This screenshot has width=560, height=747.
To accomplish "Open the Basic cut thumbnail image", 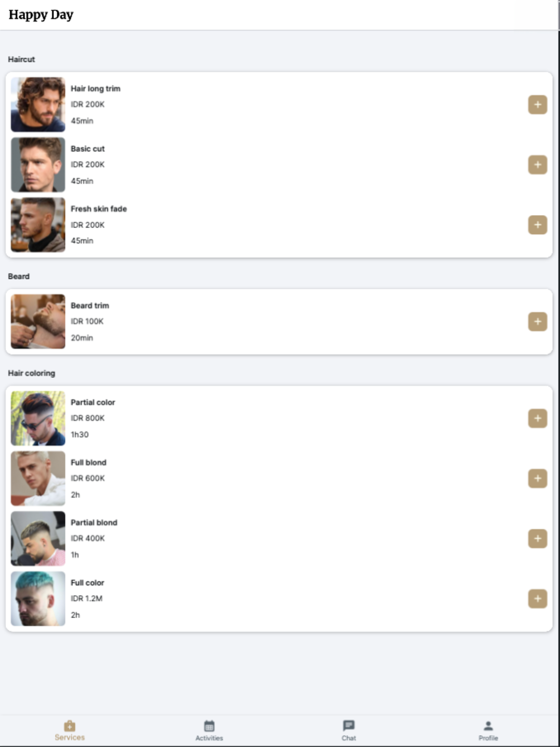I will click(x=38, y=164).
